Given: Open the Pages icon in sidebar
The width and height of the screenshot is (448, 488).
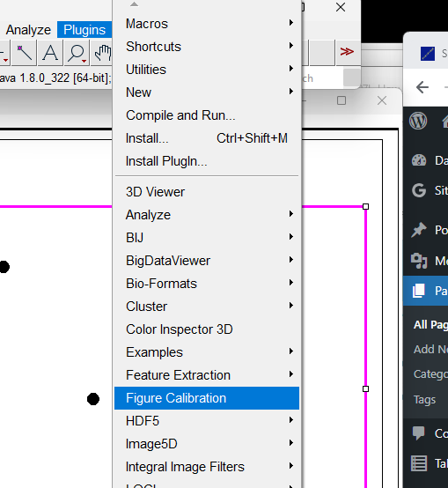Looking at the screenshot, I should [419, 291].
